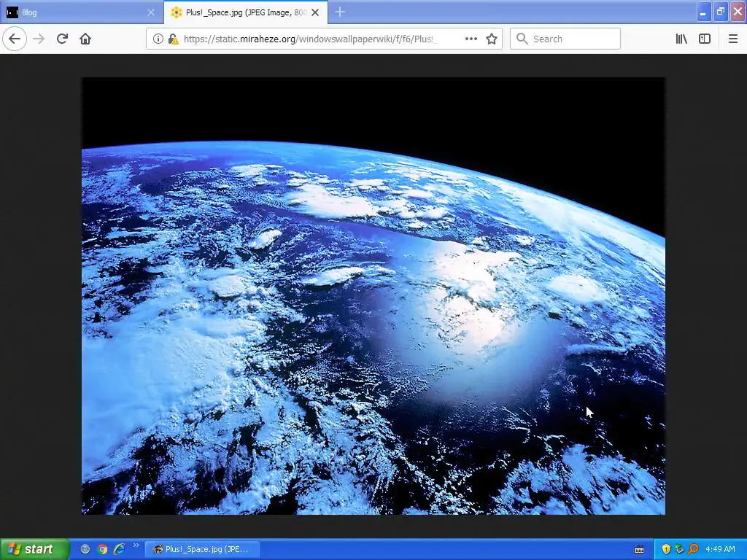Launch Chrome from Quick Launch
The width and height of the screenshot is (747, 560).
click(102, 549)
